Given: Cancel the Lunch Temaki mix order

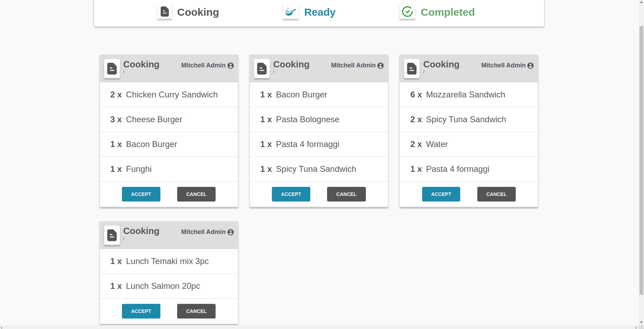Looking at the screenshot, I should click(196, 311).
